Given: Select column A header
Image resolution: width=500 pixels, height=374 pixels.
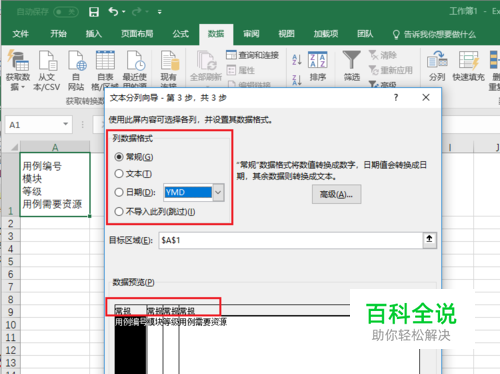Looking at the screenshot, I should tap(55, 147).
